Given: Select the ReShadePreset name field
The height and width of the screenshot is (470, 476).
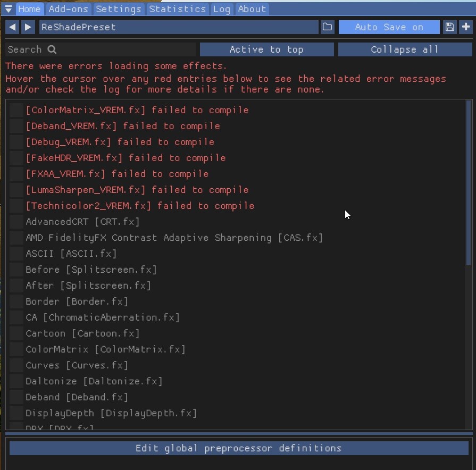Looking at the screenshot, I should [179, 27].
